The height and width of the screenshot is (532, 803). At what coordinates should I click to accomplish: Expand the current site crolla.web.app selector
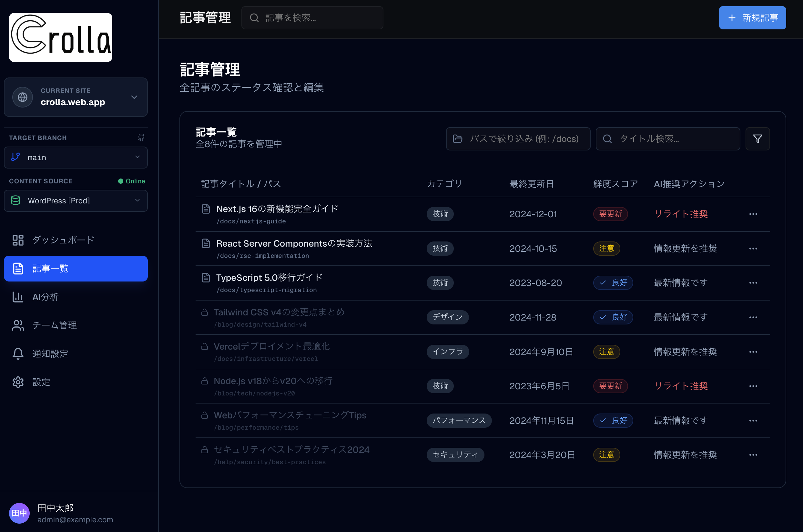[76, 97]
